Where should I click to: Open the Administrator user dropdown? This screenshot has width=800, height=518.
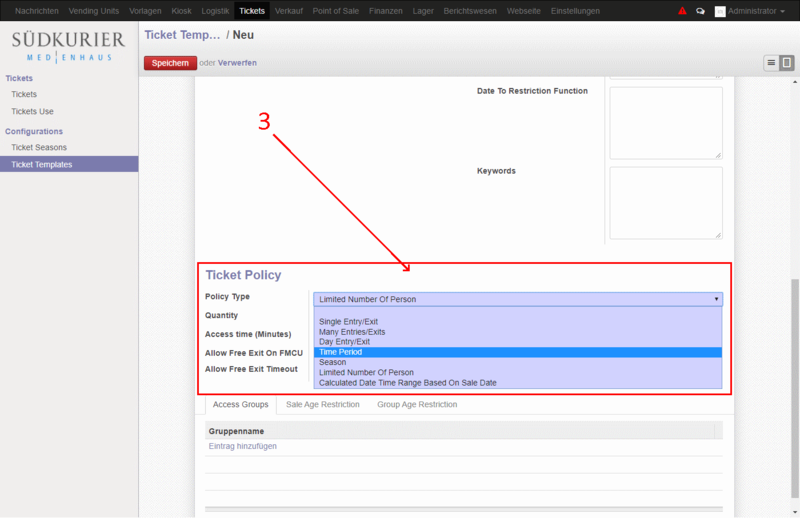(756, 11)
